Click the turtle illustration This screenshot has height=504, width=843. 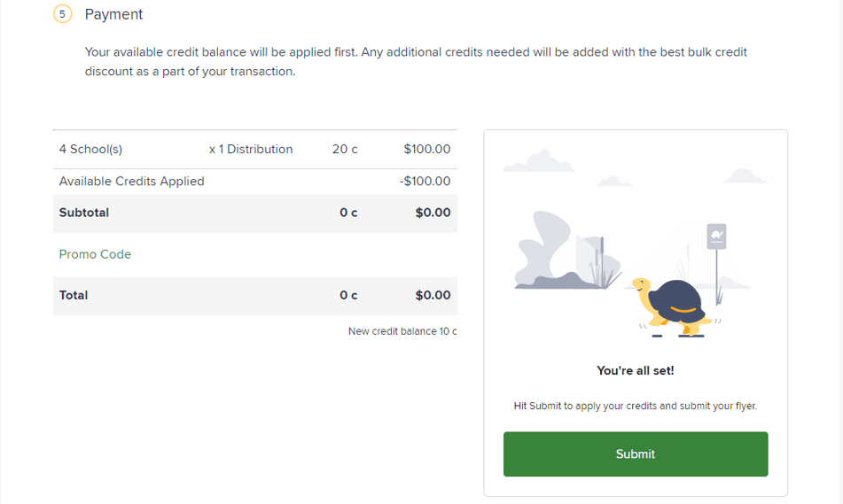coord(675,306)
